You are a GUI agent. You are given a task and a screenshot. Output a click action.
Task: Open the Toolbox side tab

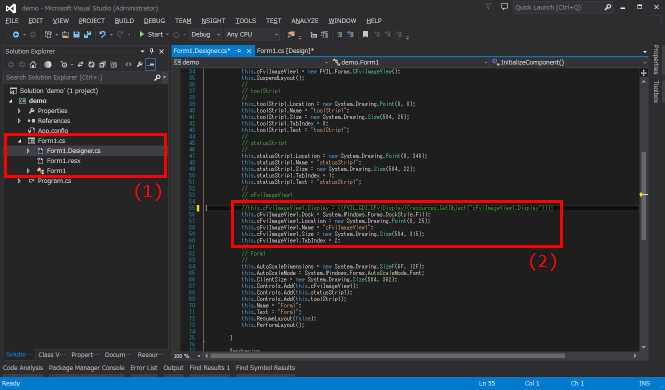[x=656, y=92]
